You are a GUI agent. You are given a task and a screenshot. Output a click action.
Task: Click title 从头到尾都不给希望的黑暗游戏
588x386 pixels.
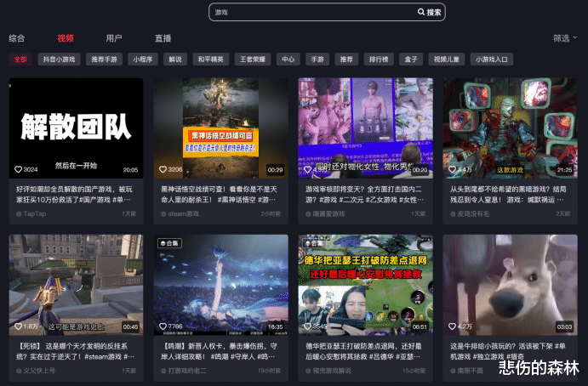point(508,195)
